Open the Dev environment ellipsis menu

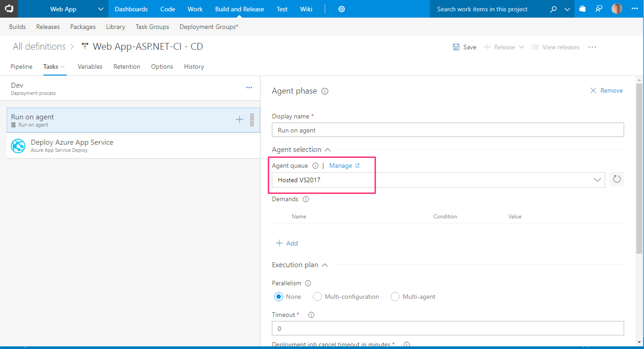coord(249,87)
